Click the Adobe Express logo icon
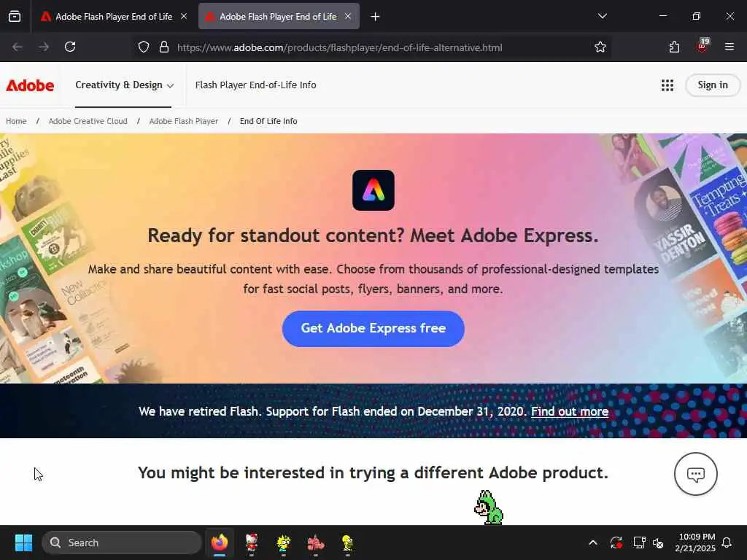747x560 pixels. pos(373,190)
